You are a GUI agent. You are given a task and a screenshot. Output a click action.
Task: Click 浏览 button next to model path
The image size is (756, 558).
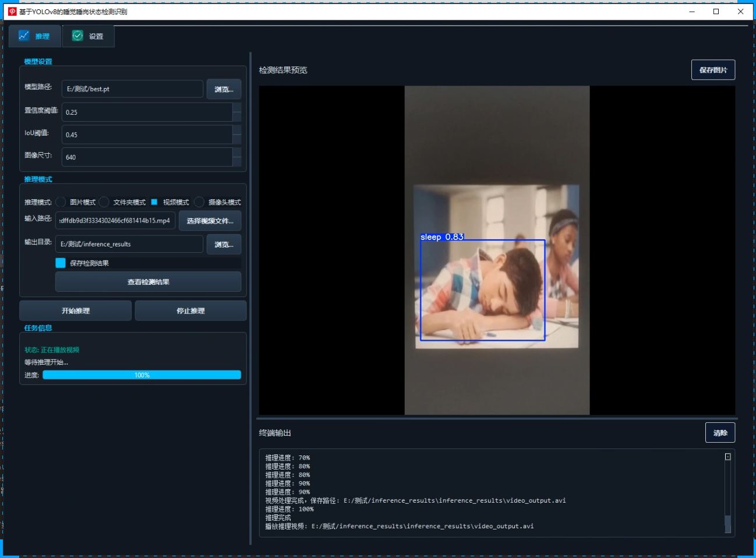[224, 89]
